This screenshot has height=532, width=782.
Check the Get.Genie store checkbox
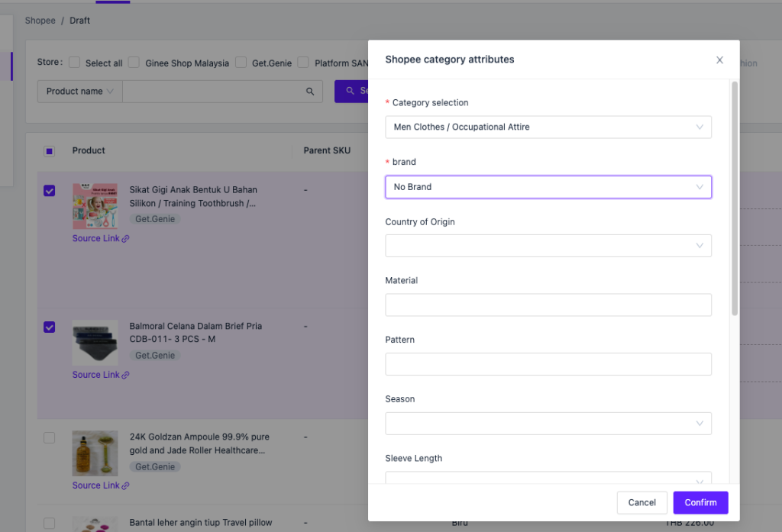pos(241,63)
